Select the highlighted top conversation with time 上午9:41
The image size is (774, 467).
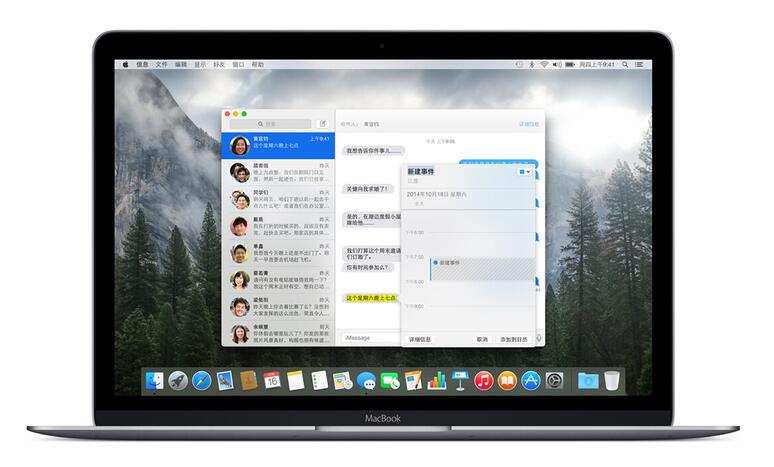point(278,146)
